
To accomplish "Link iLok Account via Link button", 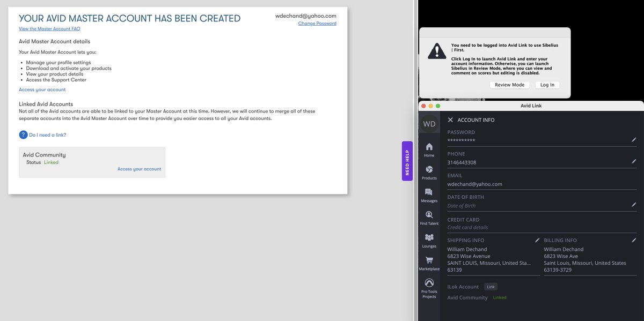I will [491, 287].
